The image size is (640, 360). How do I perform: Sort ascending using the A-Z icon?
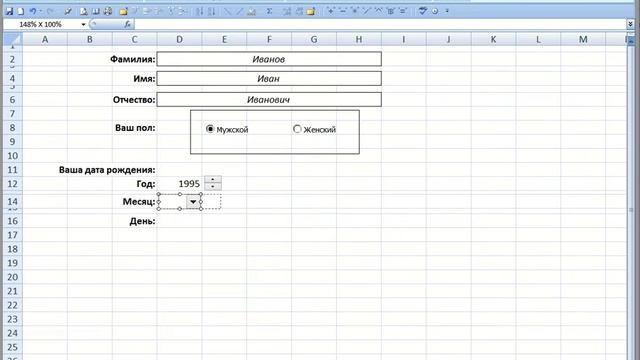coord(199,12)
